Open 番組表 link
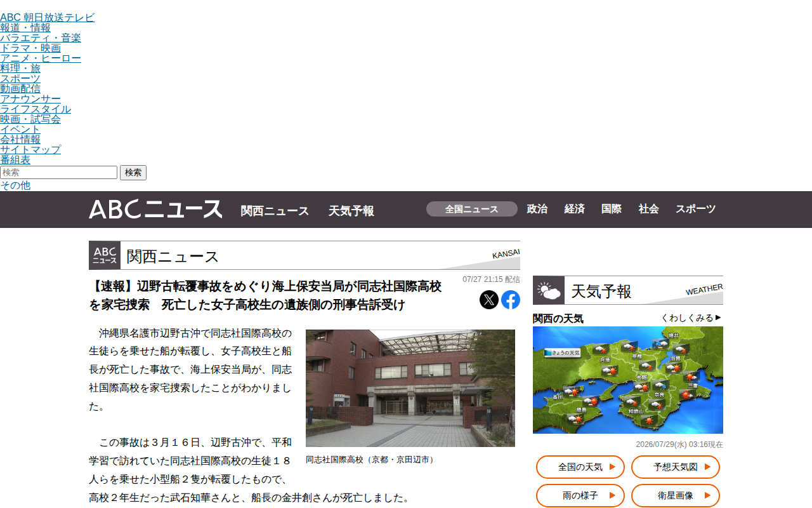Image resolution: width=812 pixels, height=508 pixels. (x=15, y=159)
